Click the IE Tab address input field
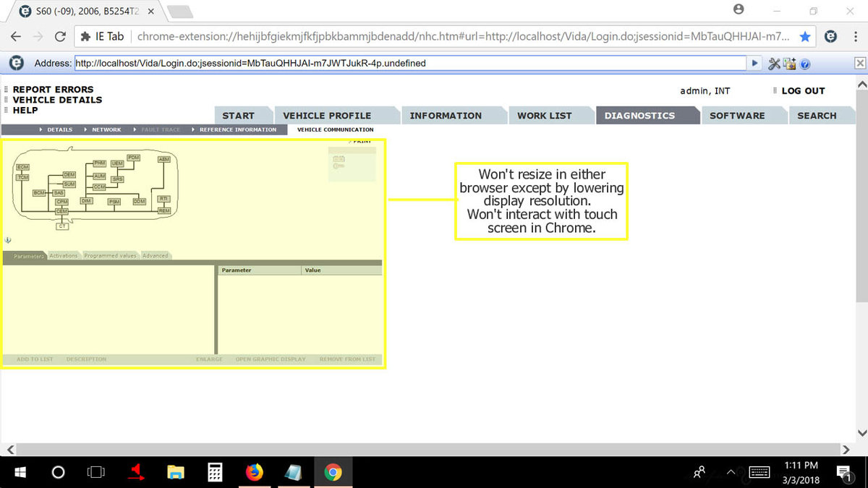The width and height of the screenshot is (868, 488). tap(409, 64)
